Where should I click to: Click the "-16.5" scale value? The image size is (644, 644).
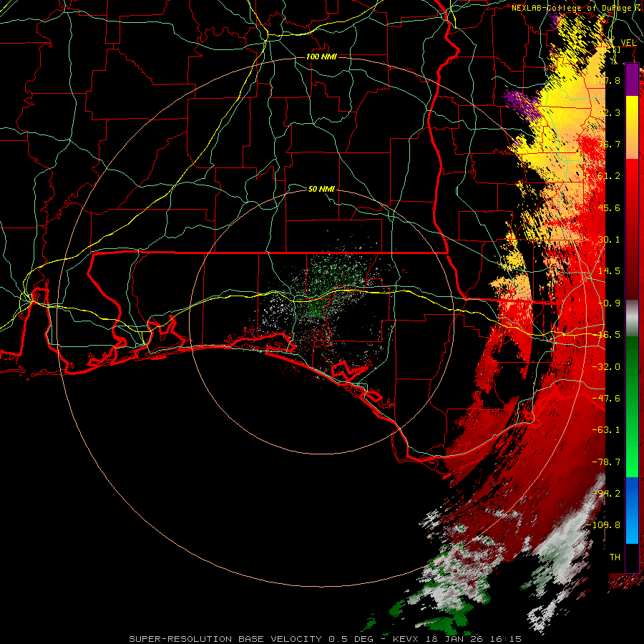(607, 335)
